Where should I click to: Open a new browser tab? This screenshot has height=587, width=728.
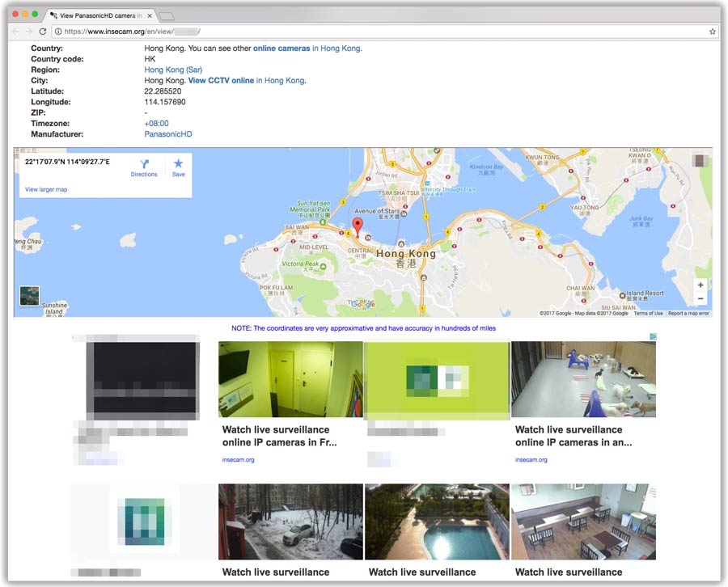166,16
